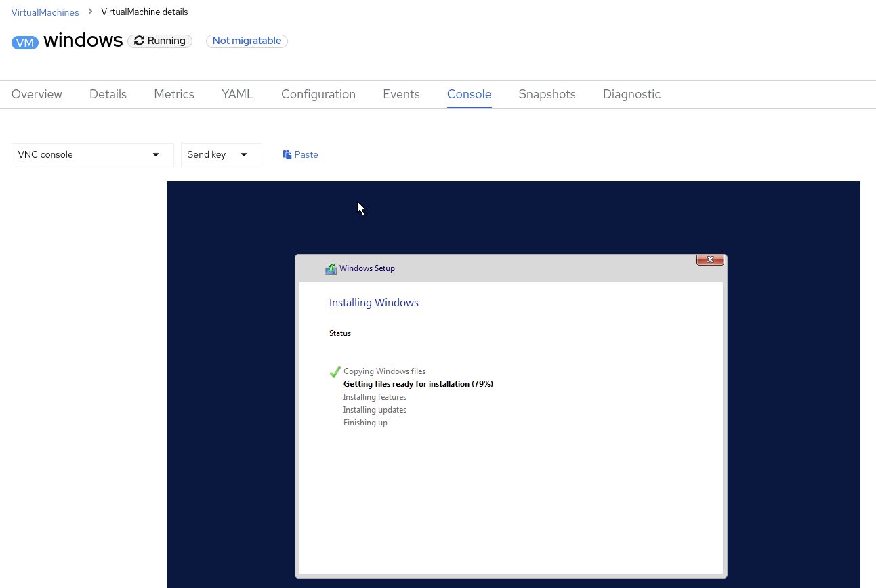View the YAML tab

point(237,94)
